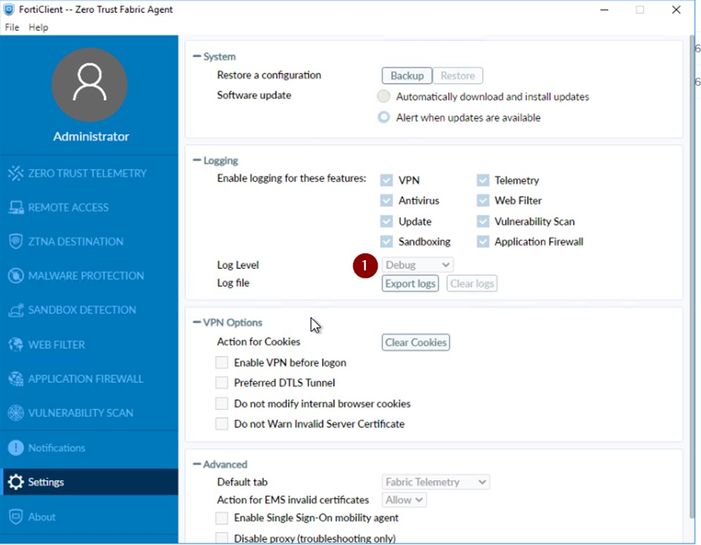Check Do not Warn Invalid Server Certificate
701x545 pixels.
pos(222,423)
